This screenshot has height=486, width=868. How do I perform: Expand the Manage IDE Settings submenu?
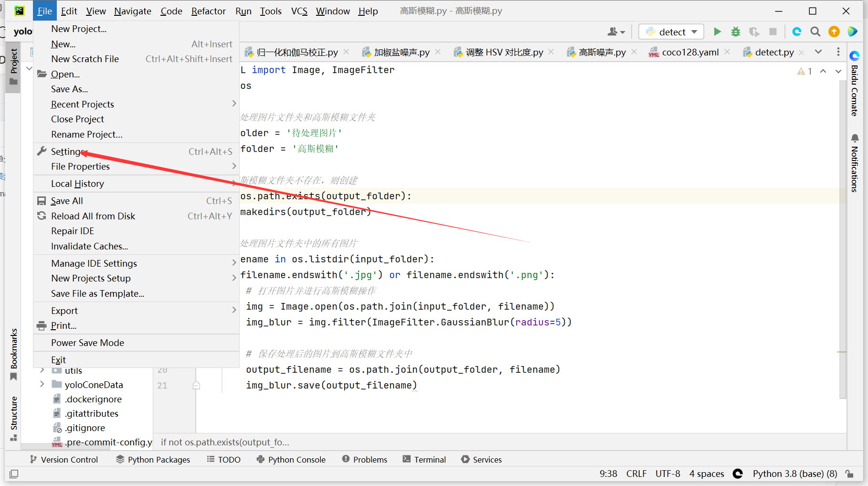point(136,263)
